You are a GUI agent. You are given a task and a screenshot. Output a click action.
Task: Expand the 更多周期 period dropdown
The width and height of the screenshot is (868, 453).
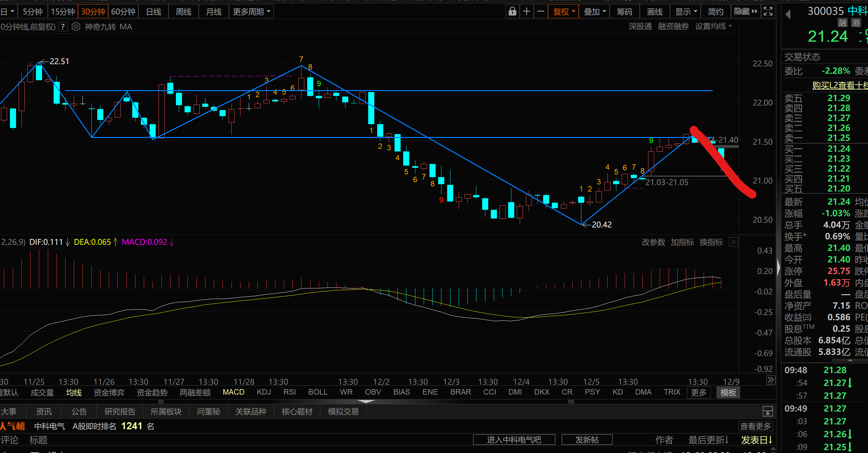coord(251,12)
